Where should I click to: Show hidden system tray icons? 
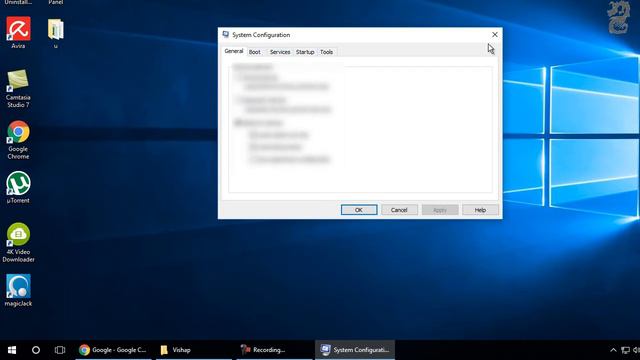click(x=613, y=350)
